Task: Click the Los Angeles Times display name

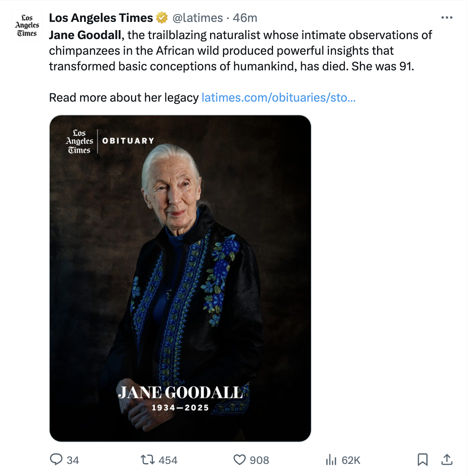Action: 101,18
